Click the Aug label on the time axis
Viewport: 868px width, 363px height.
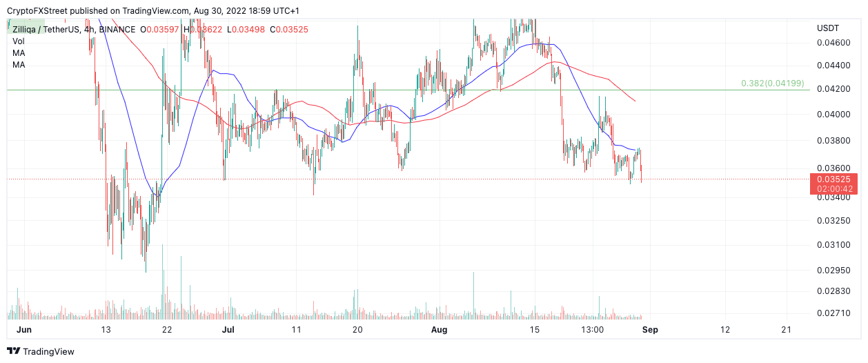[438, 330]
